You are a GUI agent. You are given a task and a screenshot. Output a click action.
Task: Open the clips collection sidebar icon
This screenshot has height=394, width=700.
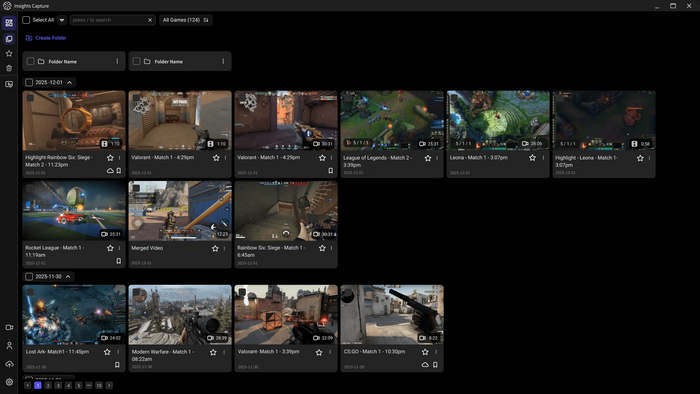(x=9, y=39)
